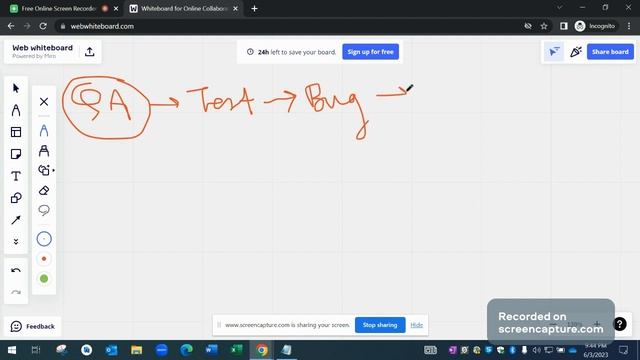Open the notification center icon
Viewport: 640px width, 360px height.
pos(623,350)
